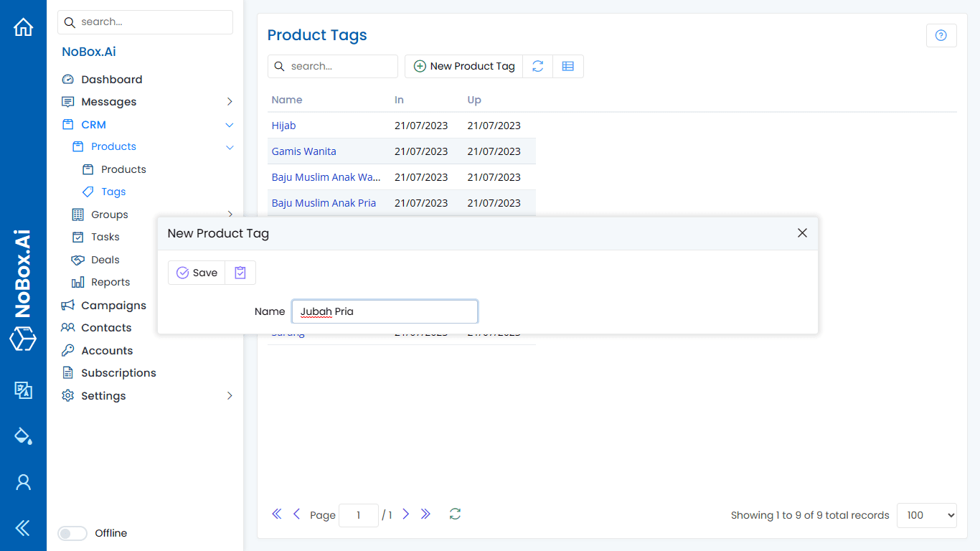Toggle the Offline switch
Viewport: 980px width, 551px height.
72,533
